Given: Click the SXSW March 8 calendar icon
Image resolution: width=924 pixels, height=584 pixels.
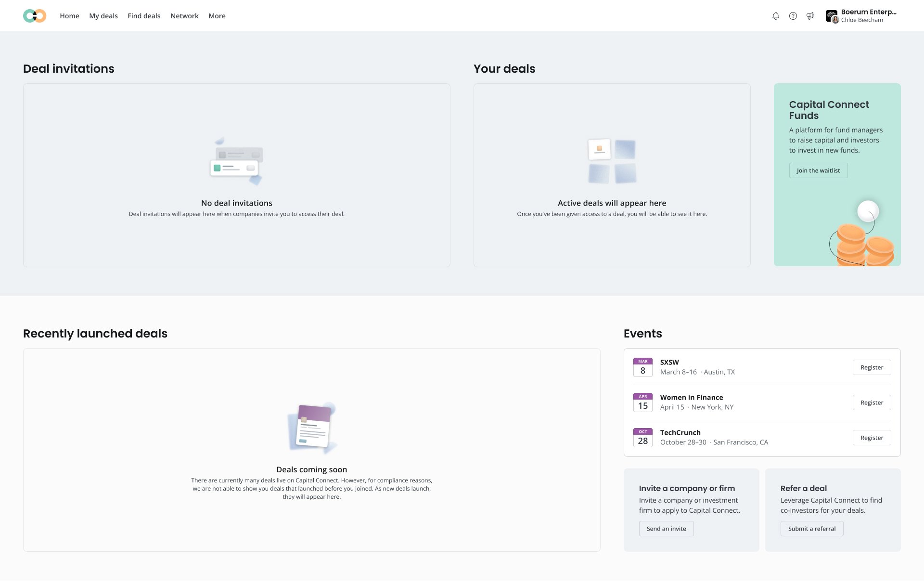Looking at the screenshot, I should point(642,367).
